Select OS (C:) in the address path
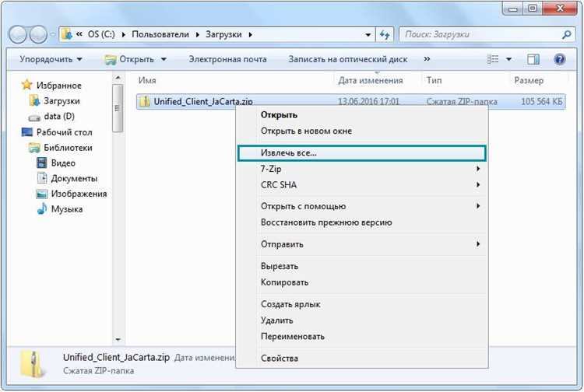This screenshot has height=392, width=584. pyautogui.click(x=101, y=34)
